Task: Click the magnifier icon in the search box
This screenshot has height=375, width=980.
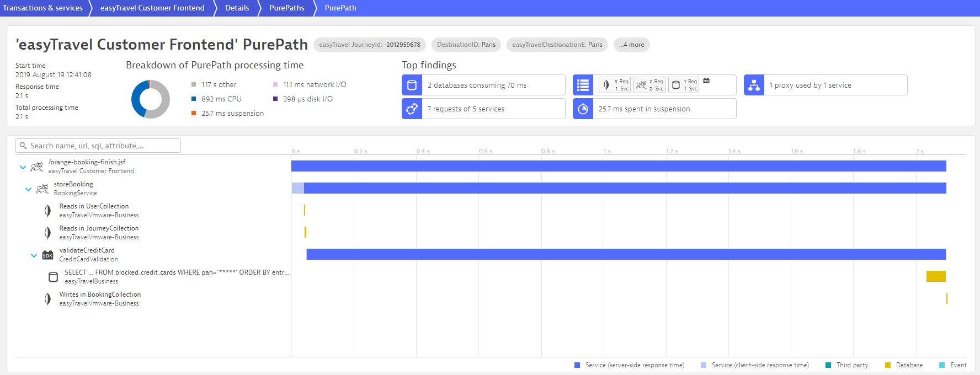Action: coord(23,146)
